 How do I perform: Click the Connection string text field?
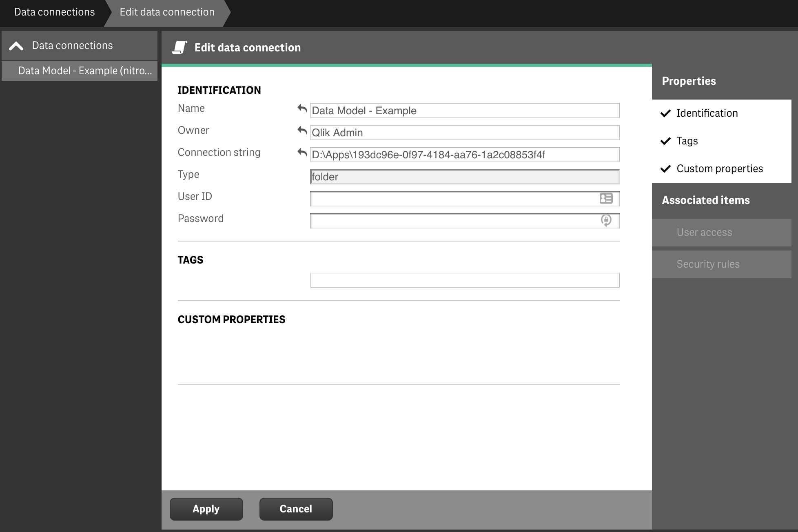click(465, 155)
